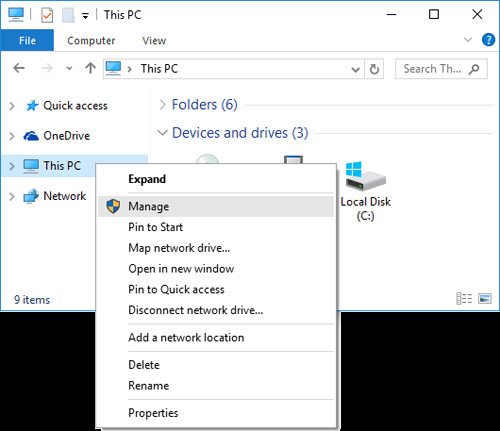Click the This PC system icon in title bar
The image size is (500, 431).
16,15
